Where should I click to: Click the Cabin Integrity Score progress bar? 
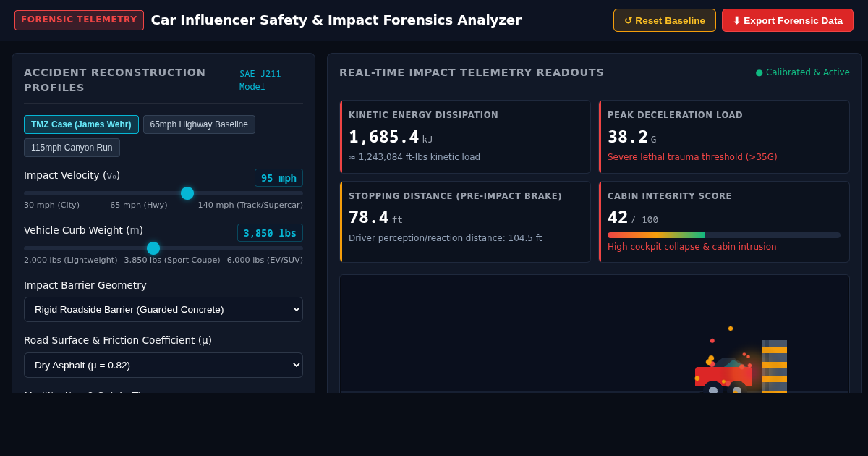[724, 235]
